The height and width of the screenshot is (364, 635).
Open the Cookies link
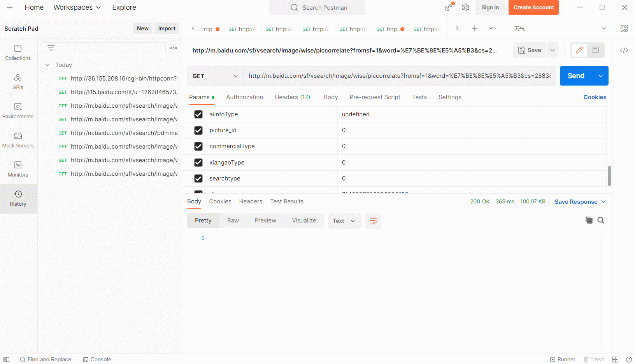point(595,97)
